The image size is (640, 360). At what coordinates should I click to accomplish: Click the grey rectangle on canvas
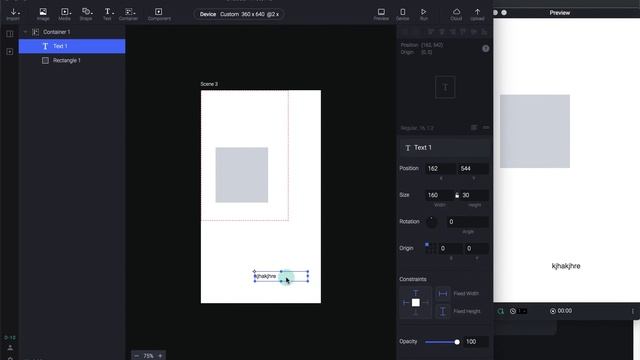242,175
